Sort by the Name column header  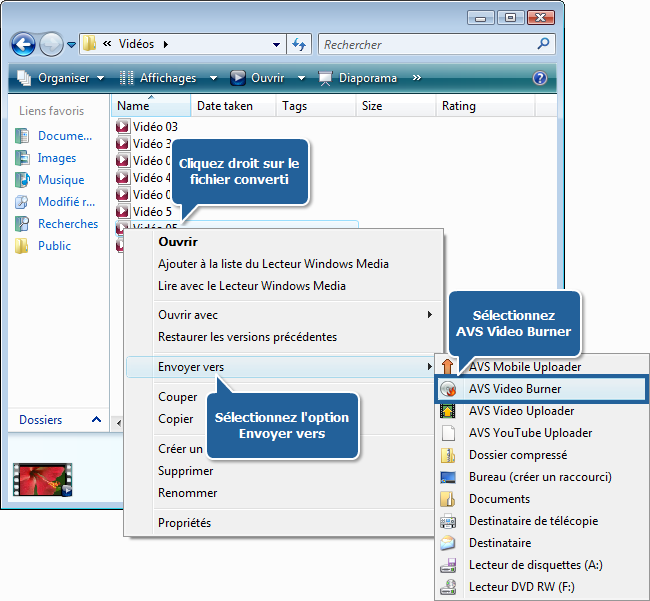pyautogui.click(x=151, y=106)
